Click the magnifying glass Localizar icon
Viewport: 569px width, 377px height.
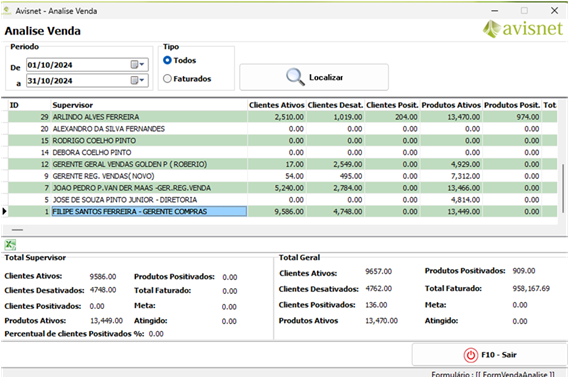point(295,77)
